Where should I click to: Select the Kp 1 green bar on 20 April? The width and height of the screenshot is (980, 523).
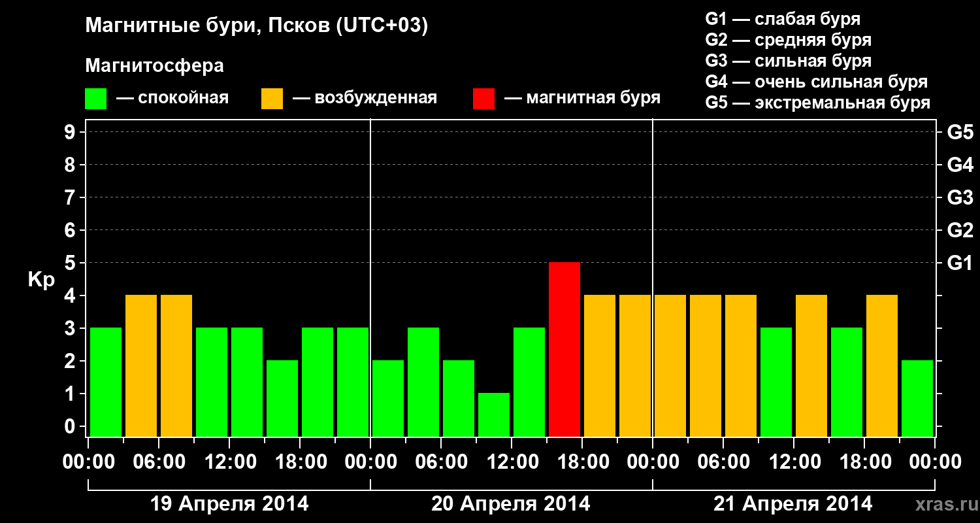click(x=494, y=414)
